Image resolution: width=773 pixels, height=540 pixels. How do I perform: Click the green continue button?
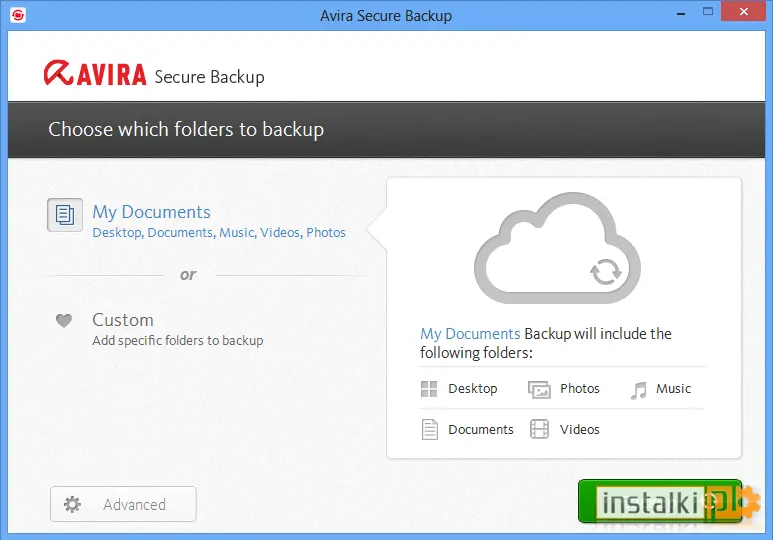pos(660,501)
